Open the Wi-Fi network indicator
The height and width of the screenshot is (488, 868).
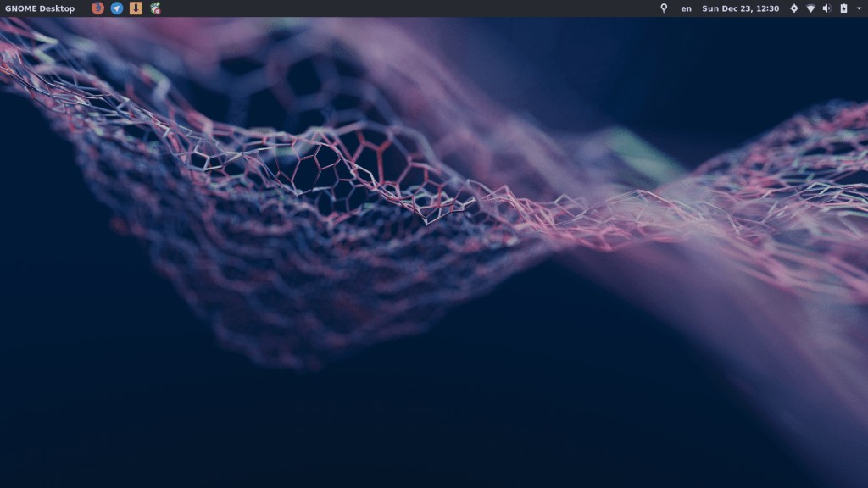810,8
